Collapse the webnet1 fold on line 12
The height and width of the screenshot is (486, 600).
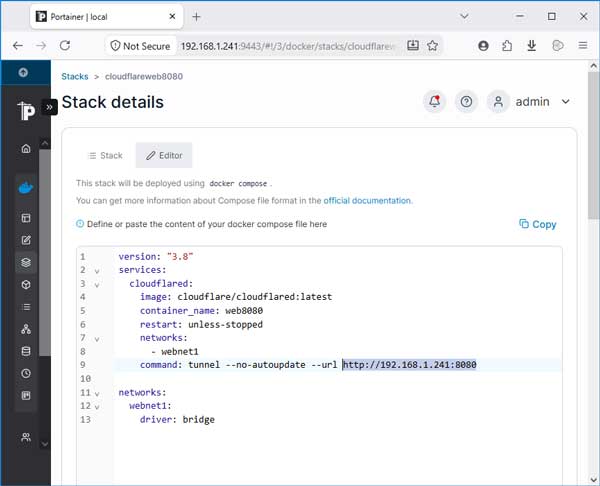point(97,407)
